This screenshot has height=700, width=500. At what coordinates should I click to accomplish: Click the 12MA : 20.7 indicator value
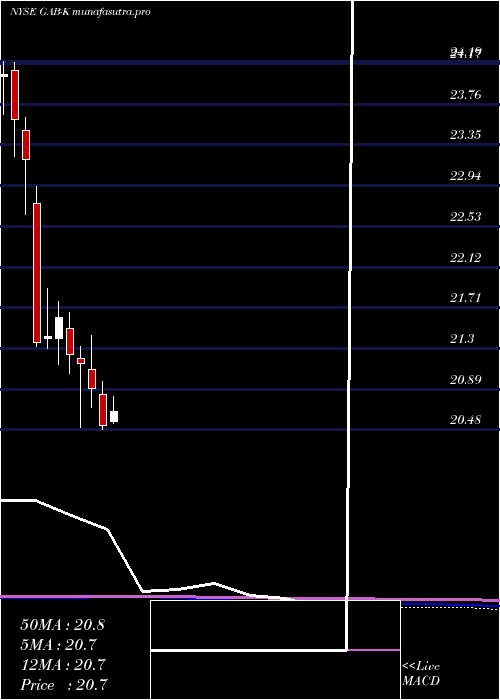click(62, 665)
